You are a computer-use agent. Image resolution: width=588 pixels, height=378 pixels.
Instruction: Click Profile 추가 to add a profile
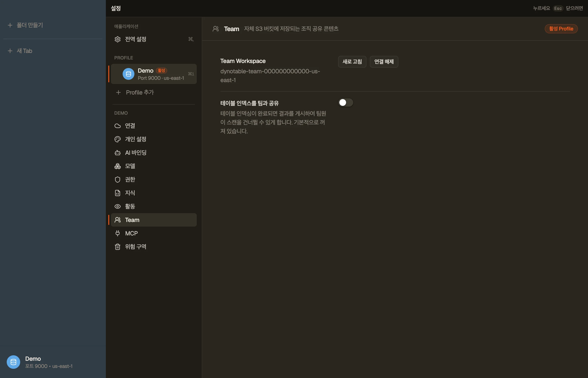(x=154, y=93)
